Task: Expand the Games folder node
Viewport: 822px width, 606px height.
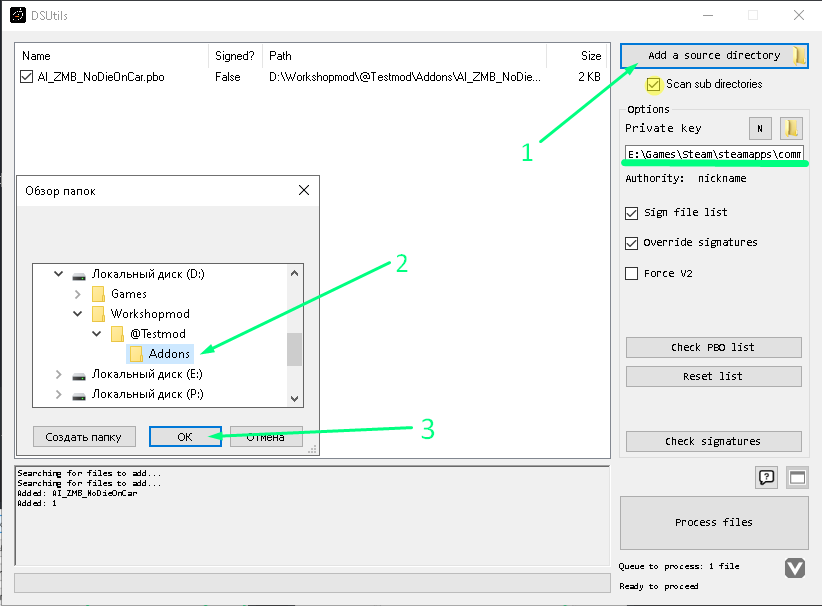Action: (x=78, y=294)
